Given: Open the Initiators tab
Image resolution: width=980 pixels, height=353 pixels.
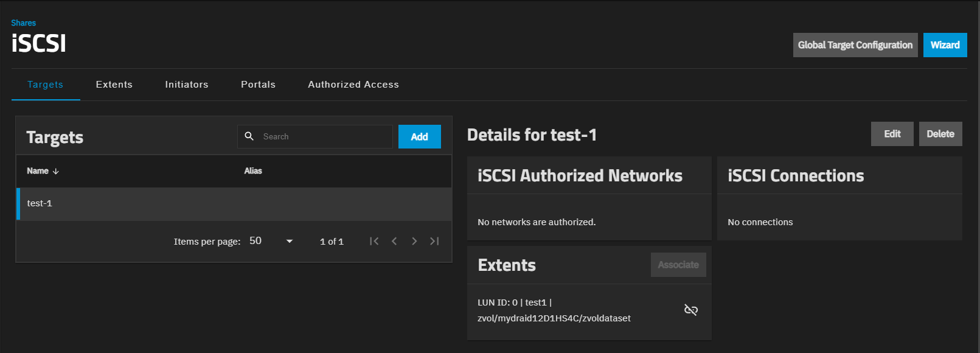Looking at the screenshot, I should tap(186, 85).
